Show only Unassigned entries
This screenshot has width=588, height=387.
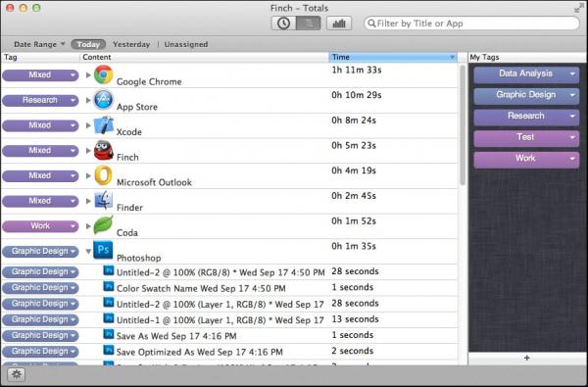(186, 44)
